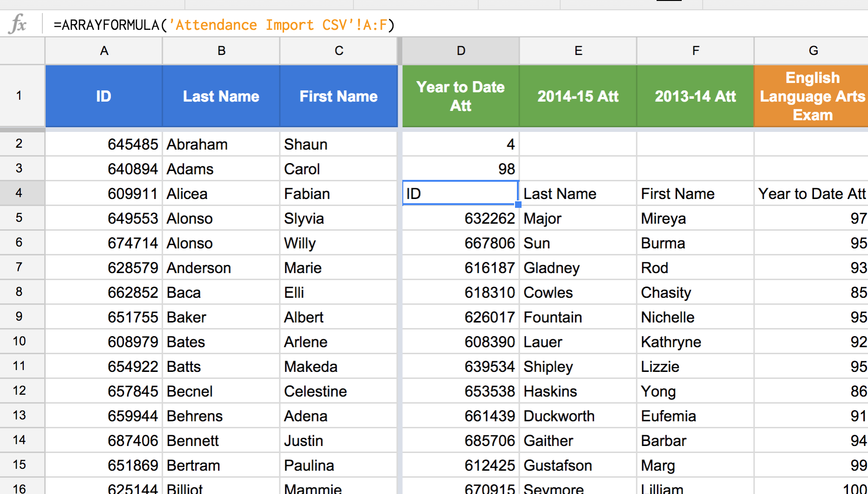
Task: Select cell with ID 645485
Action: click(x=104, y=144)
